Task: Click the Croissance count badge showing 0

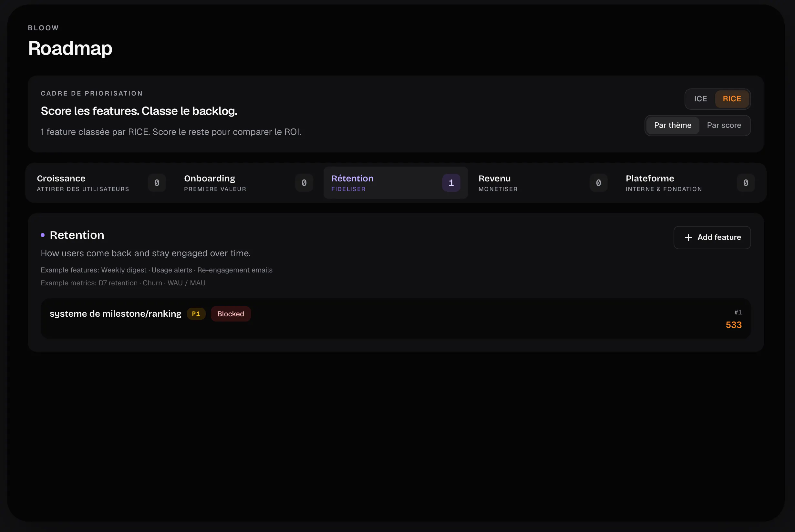Action: click(x=157, y=183)
